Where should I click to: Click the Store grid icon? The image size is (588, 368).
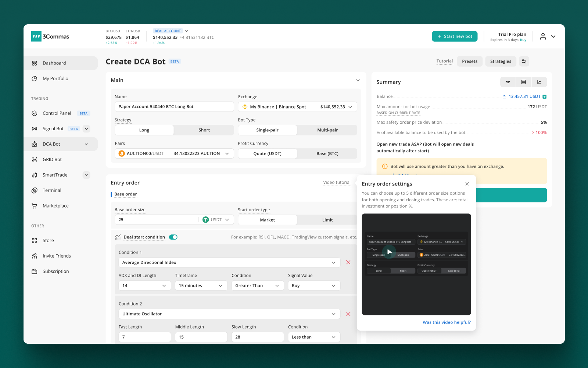pyautogui.click(x=35, y=241)
